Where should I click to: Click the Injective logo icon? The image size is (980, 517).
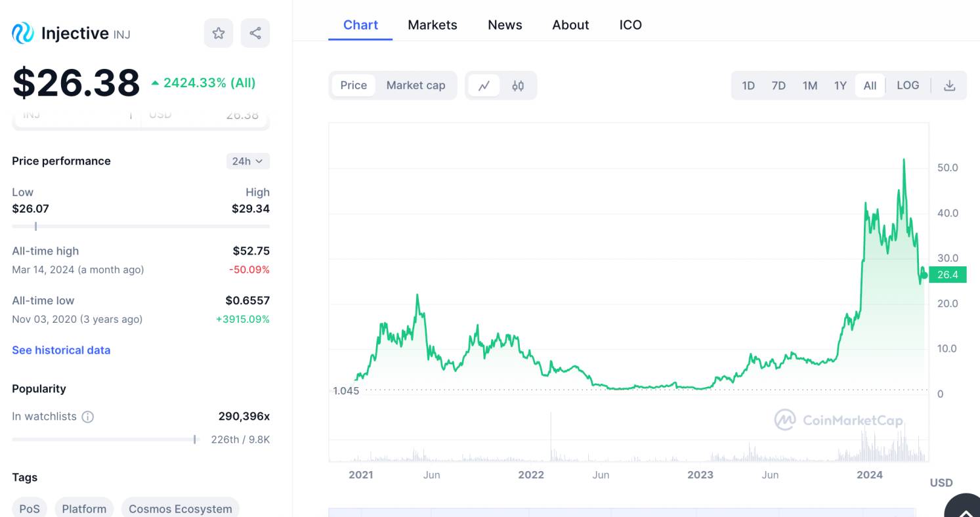(23, 33)
